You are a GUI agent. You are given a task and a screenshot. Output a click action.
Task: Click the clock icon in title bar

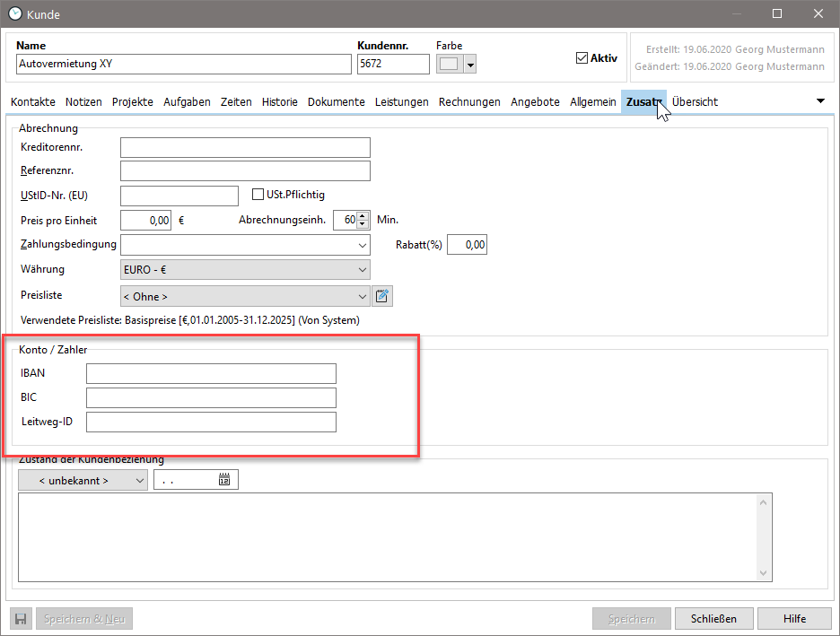tap(15, 13)
